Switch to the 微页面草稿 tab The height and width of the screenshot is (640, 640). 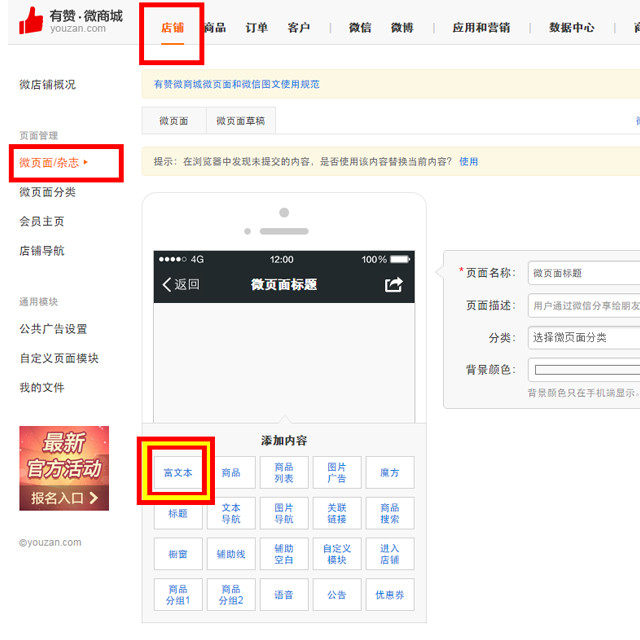coord(241,121)
